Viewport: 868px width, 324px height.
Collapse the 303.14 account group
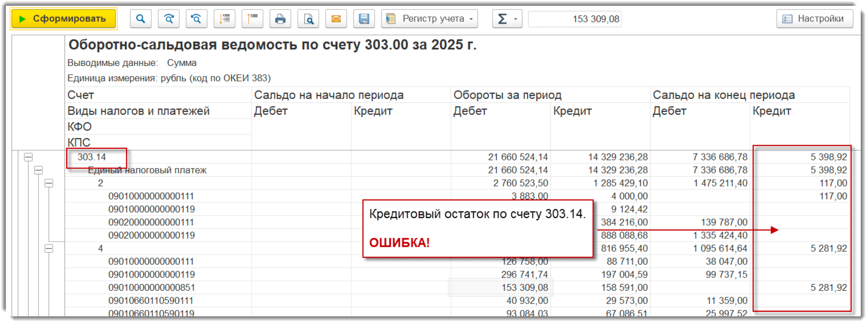point(28,157)
